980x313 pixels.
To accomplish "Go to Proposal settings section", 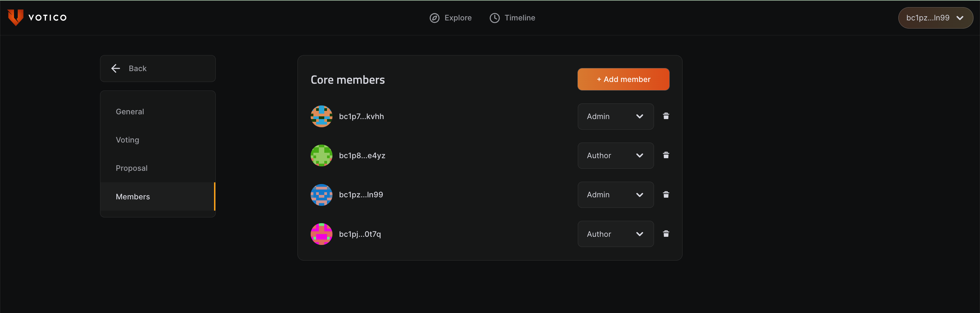I will 132,168.
